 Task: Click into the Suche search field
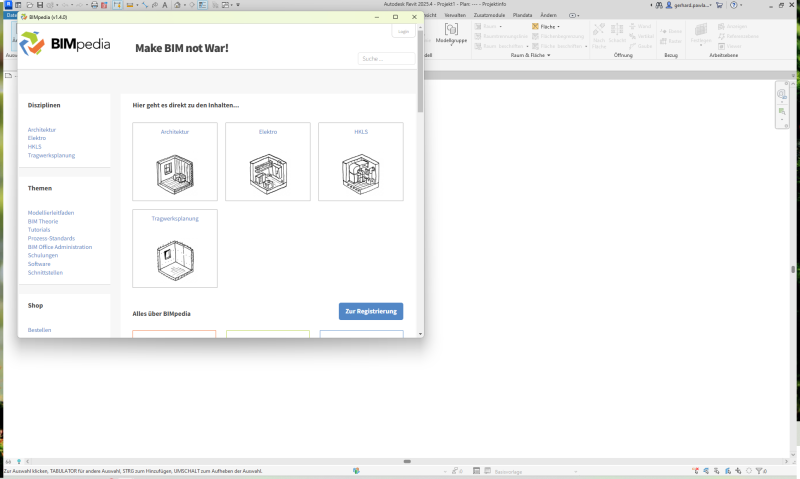(x=386, y=59)
